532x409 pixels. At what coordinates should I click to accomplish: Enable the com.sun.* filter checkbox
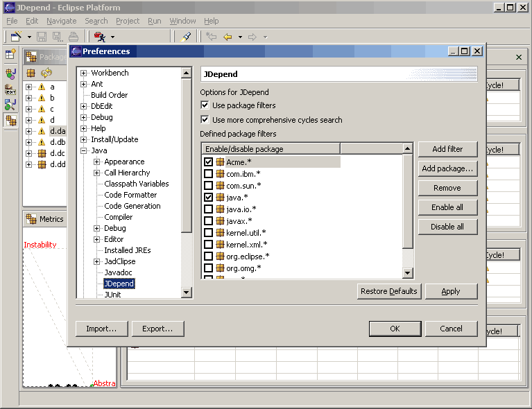click(208, 186)
